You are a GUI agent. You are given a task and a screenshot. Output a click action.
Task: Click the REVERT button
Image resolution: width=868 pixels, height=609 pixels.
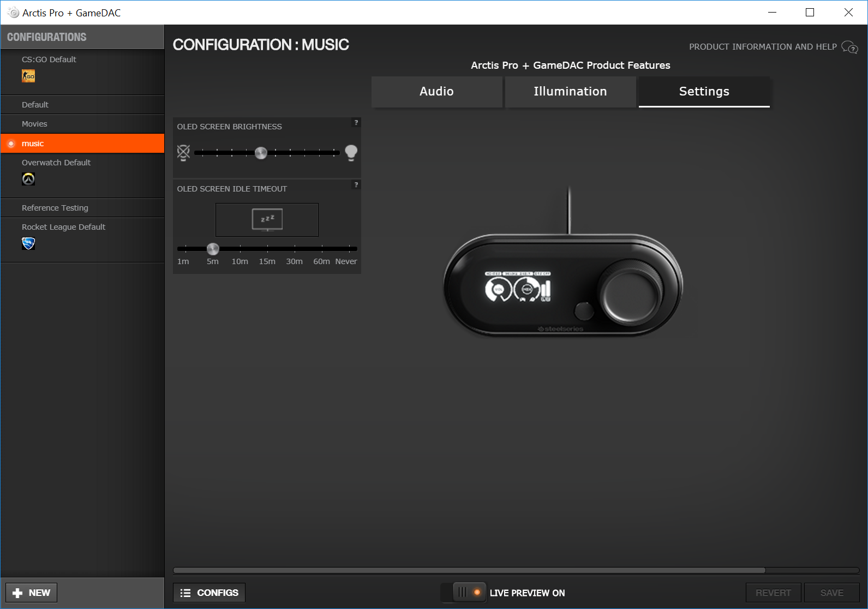(773, 593)
